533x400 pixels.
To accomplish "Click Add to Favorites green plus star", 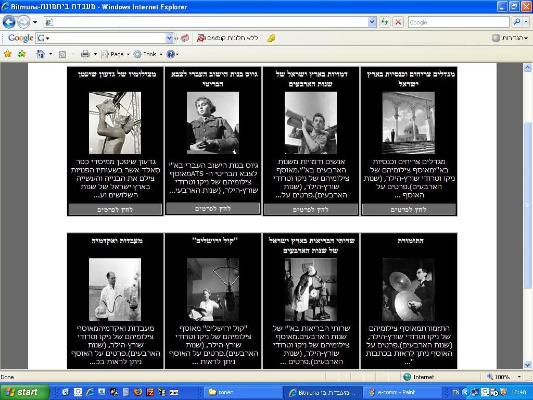I will click(22, 54).
